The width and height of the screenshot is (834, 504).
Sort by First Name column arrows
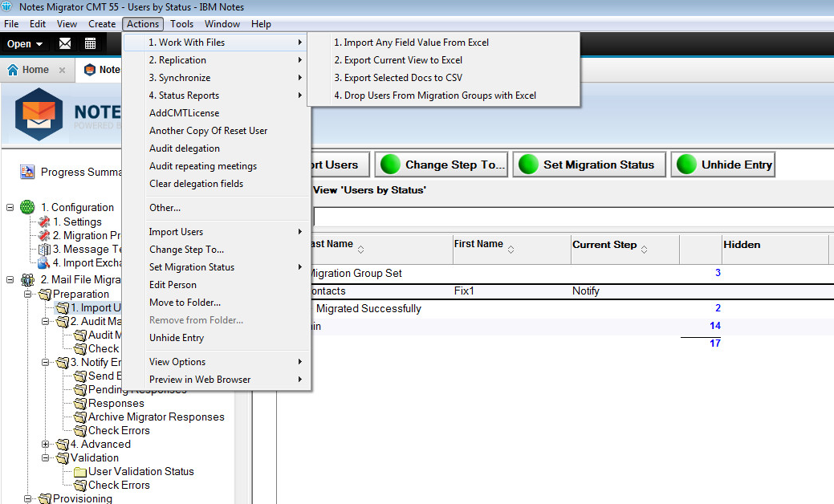(511, 250)
